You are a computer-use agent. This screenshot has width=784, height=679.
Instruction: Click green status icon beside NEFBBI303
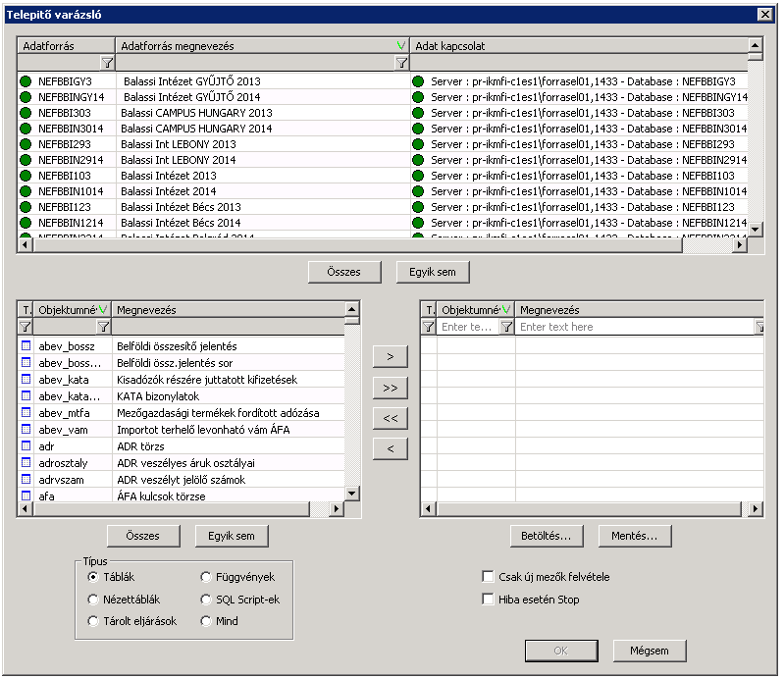pyautogui.click(x=25, y=113)
